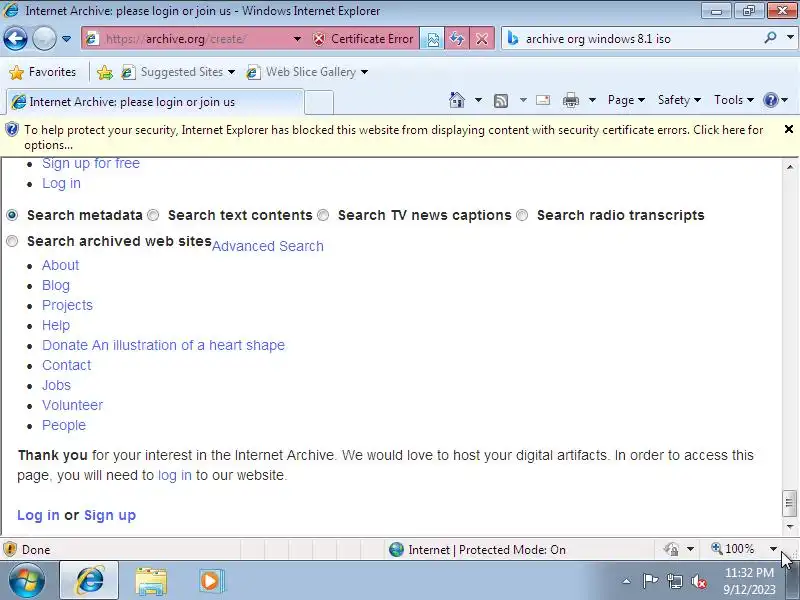Select Search radio transcripts radio button

[x=522, y=215]
